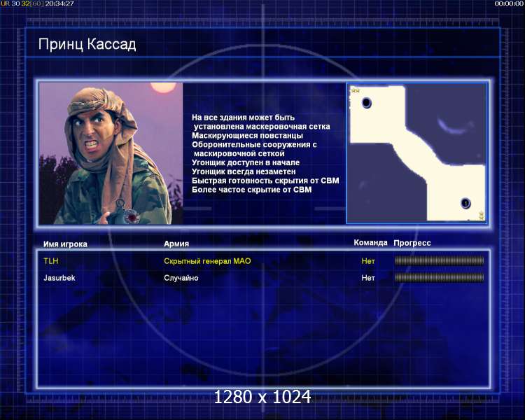This screenshot has width=525, height=420.
Task: Click the Jasurbek loading progress bar
Action: [440, 277]
